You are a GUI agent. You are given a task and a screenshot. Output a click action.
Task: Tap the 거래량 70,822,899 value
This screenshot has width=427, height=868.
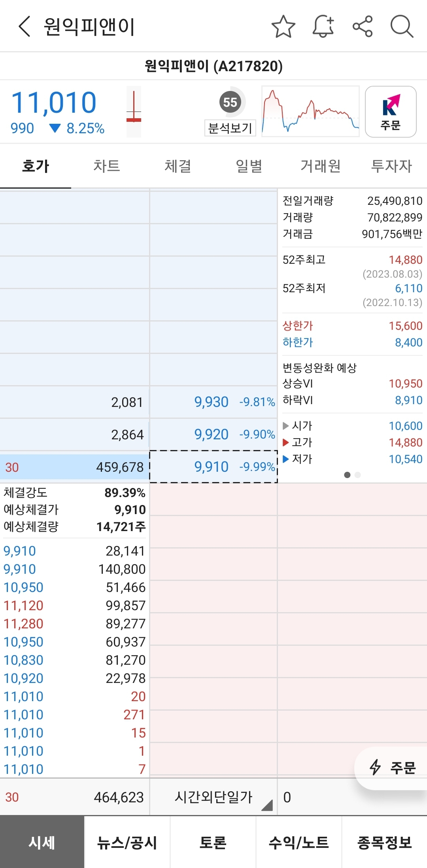395,217
